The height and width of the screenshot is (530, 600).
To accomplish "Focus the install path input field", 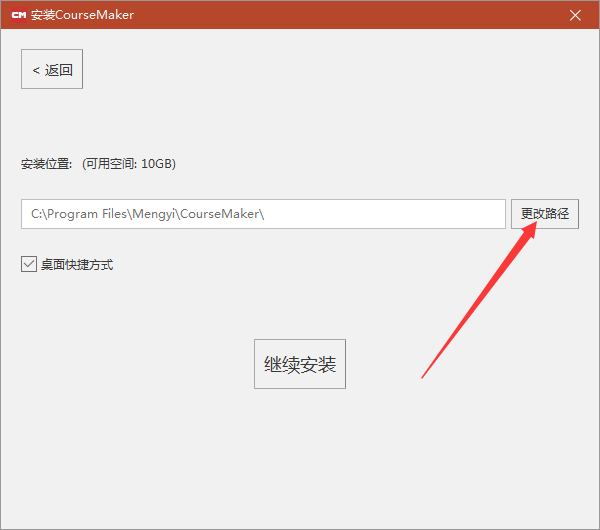I will pyautogui.click(x=263, y=214).
